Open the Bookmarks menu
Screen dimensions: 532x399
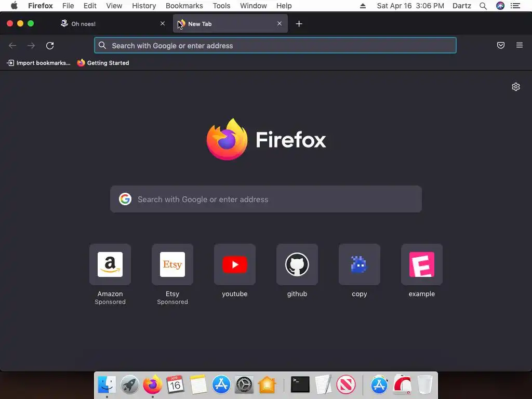point(184,6)
